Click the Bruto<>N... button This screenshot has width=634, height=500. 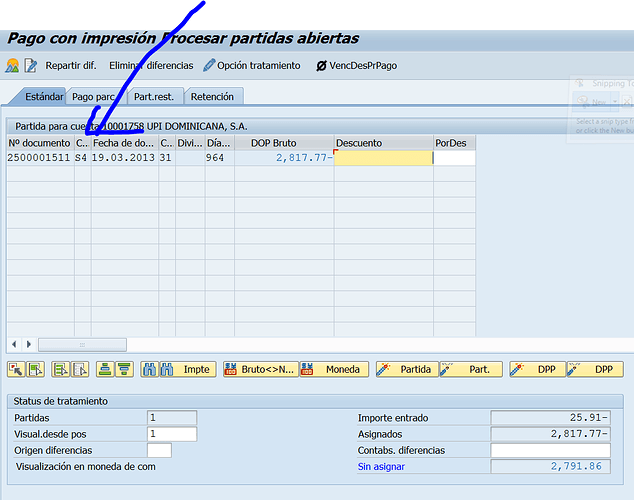tap(261, 369)
